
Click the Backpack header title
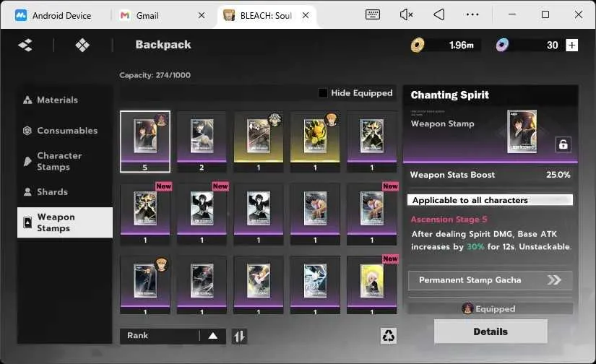click(x=163, y=45)
